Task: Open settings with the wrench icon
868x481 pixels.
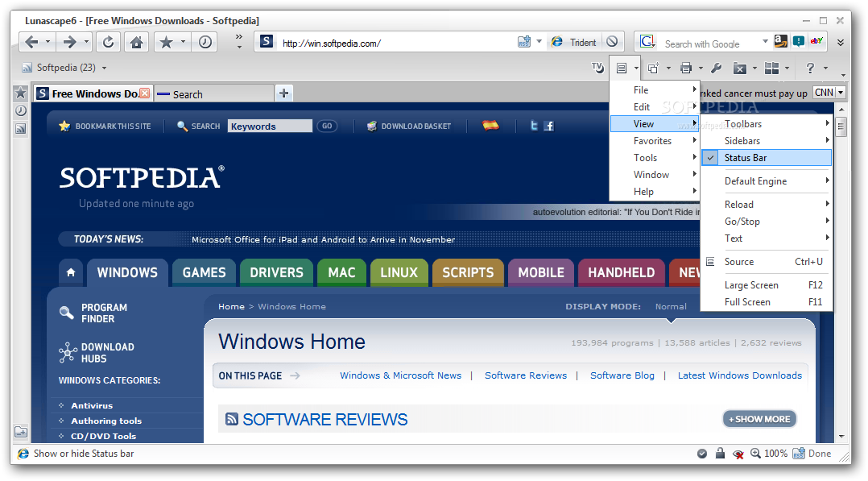Action: point(716,68)
